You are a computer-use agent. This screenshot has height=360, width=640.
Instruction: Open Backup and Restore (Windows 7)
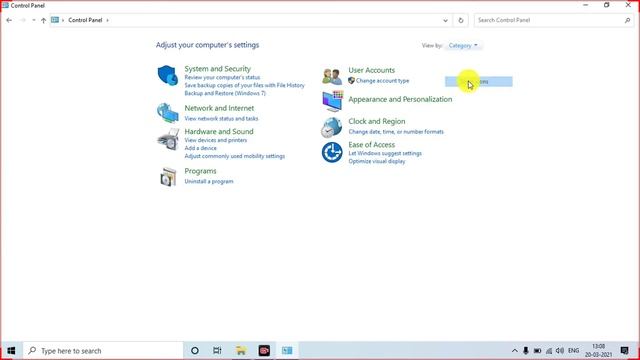pyautogui.click(x=225, y=93)
